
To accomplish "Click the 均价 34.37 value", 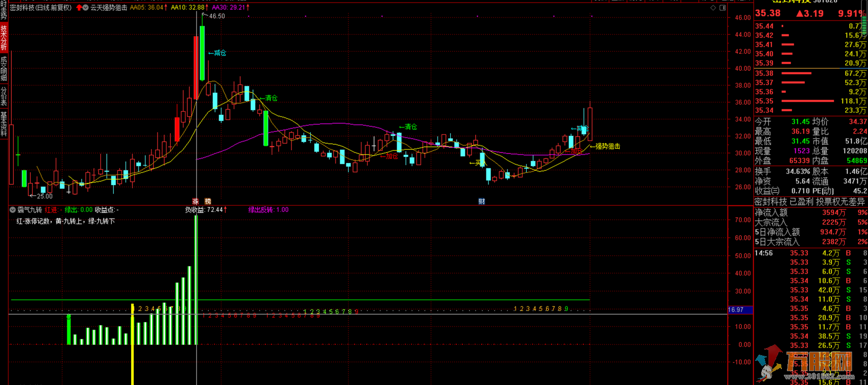I will pyautogui.click(x=858, y=122).
